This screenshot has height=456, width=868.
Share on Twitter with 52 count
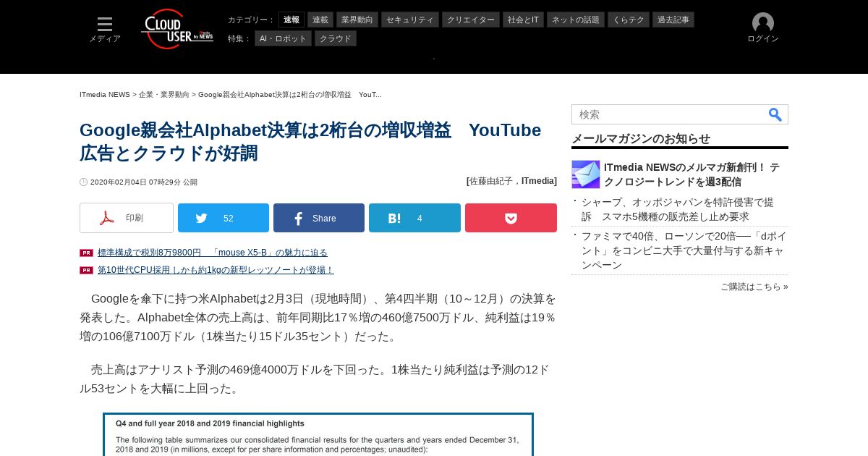[x=224, y=218]
